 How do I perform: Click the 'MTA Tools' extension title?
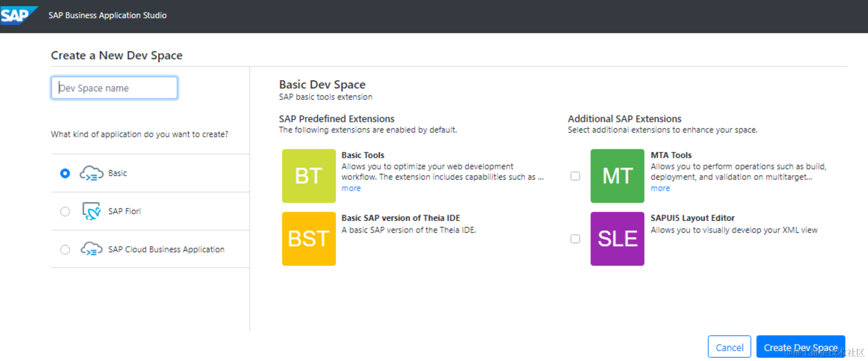(671, 155)
